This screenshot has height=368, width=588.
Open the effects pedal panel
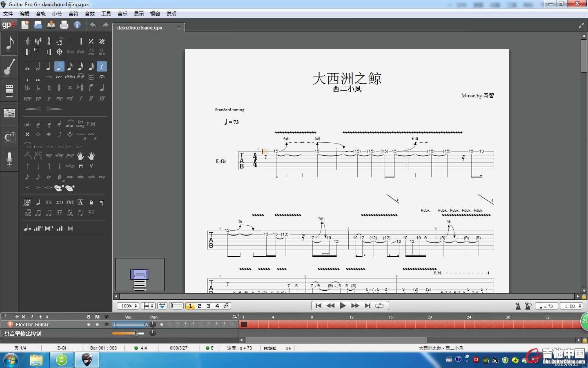click(9, 90)
